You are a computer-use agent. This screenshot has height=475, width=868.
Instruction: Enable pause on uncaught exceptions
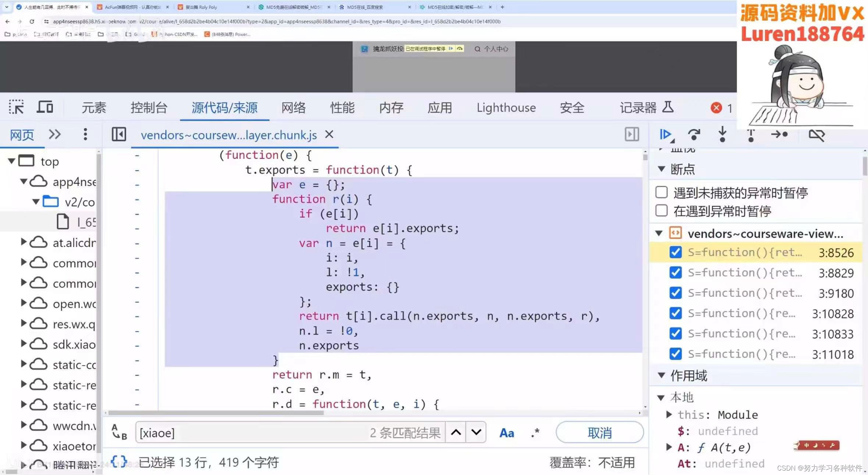pos(662,192)
